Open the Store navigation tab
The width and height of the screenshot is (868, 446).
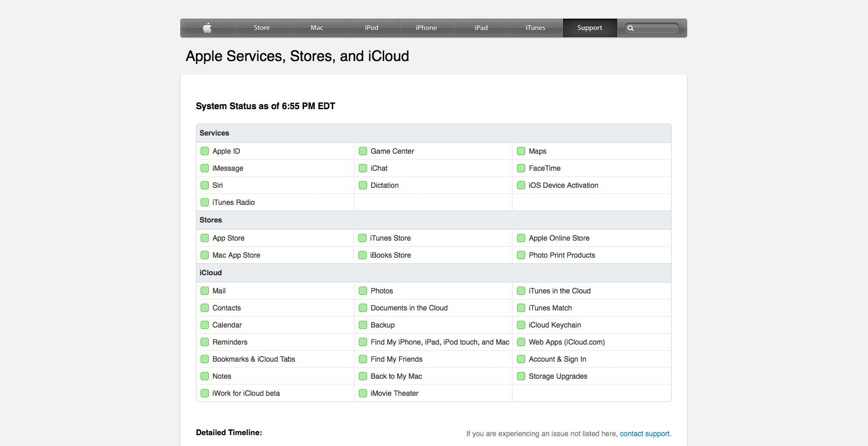pos(262,28)
